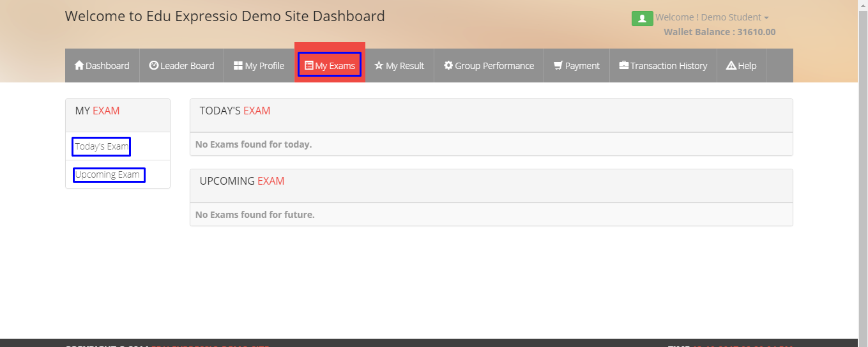Click the Group Performance gear icon

click(448, 65)
